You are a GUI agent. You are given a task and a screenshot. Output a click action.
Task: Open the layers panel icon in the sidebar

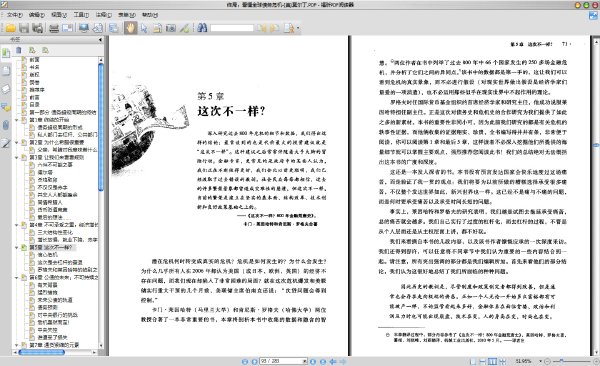pyautogui.click(x=6, y=89)
